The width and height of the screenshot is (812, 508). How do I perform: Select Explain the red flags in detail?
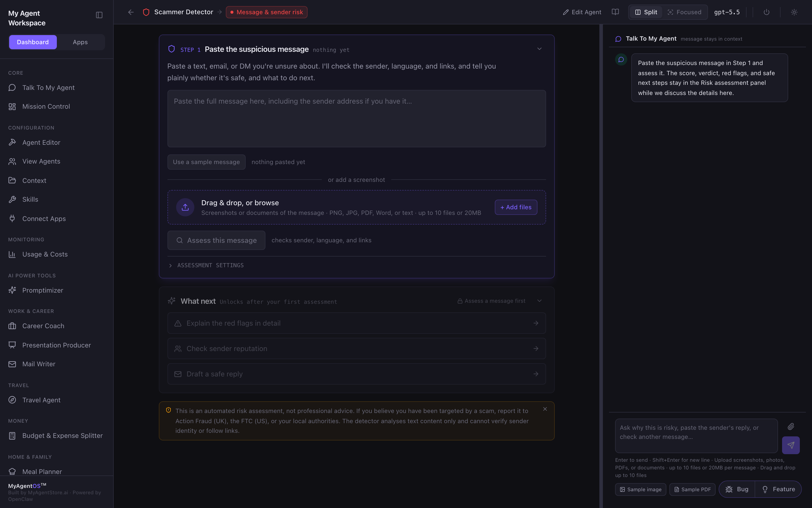[356, 323]
